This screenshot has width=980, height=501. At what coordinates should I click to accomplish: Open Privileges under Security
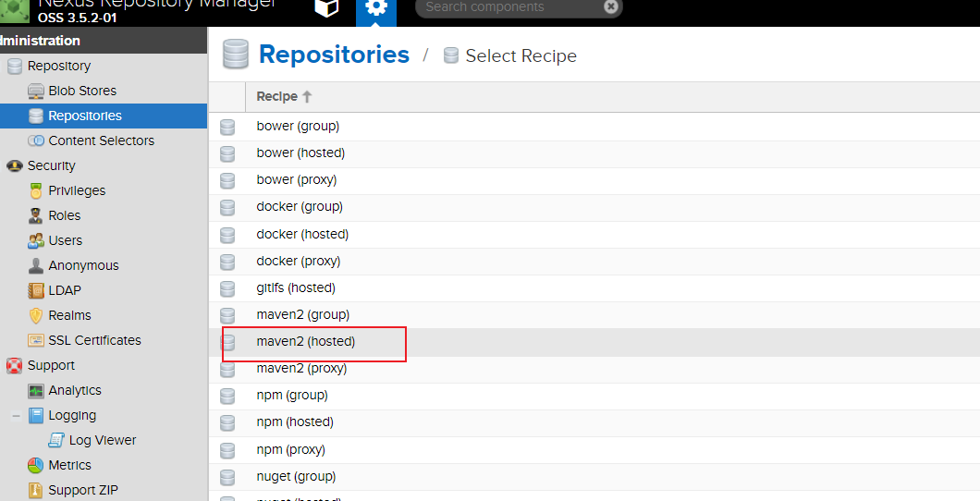pyautogui.click(x=77, y=190)
